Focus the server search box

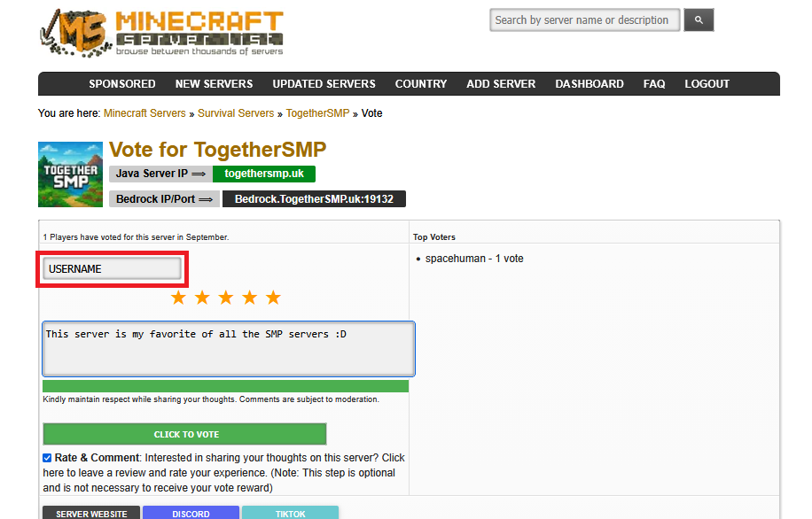585,20
